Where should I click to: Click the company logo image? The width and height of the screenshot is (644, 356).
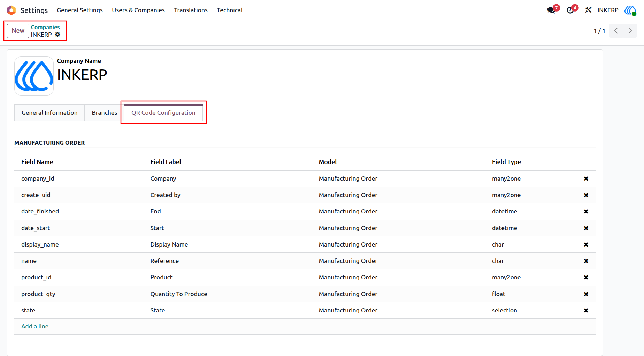pyautogui.click(x=34, y=76)
